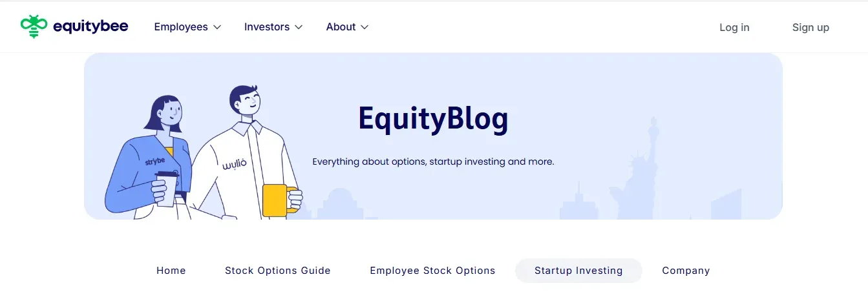This screenshot has height=301, width=868.
Task: Select the Startup Investing tab
Action: click(578, 271)
